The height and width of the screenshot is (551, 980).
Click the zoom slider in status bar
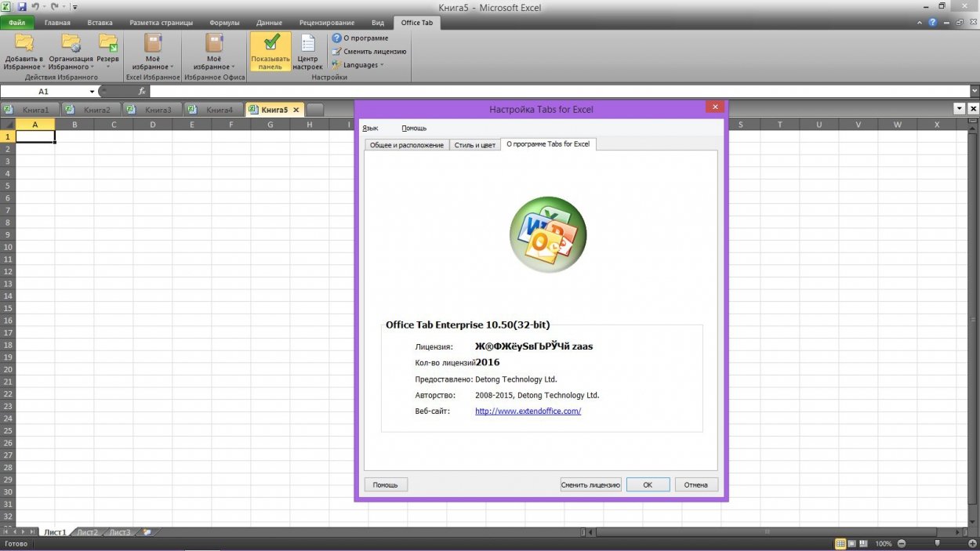[x=937, y=544]
